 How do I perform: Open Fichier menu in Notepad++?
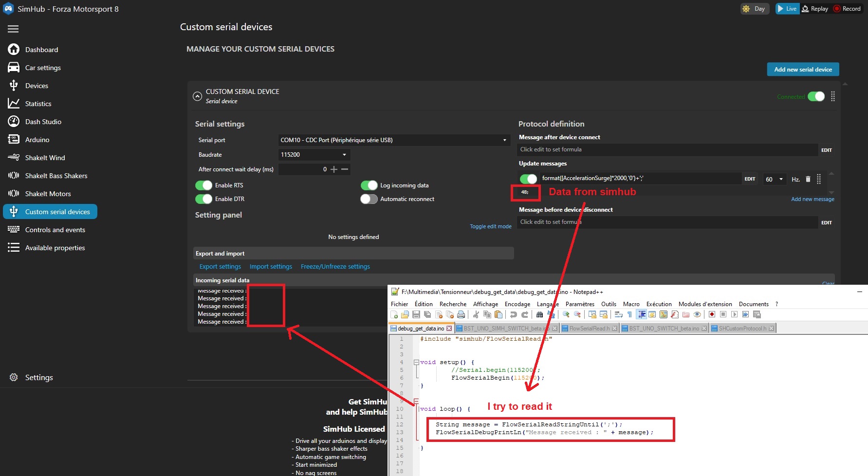tap(400, 304)
